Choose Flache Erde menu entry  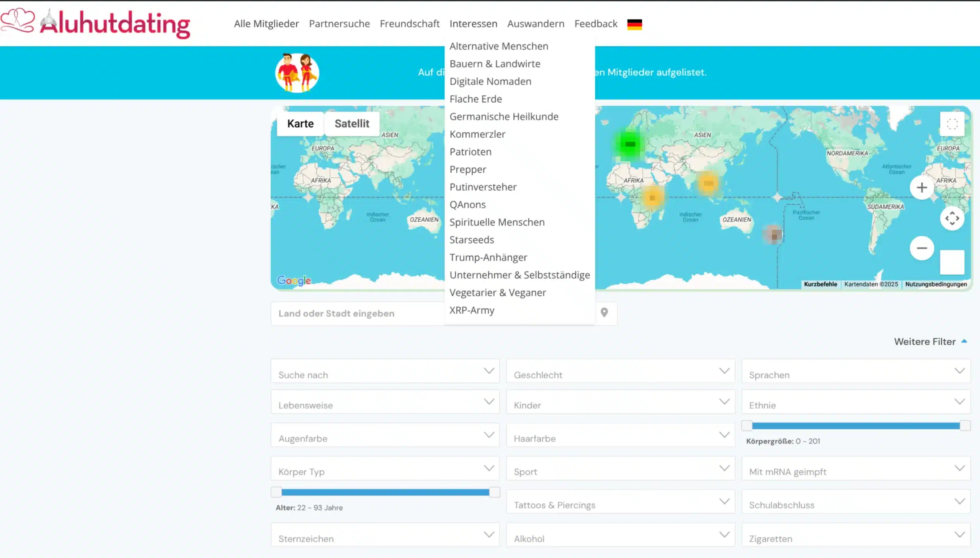(475, 99)
